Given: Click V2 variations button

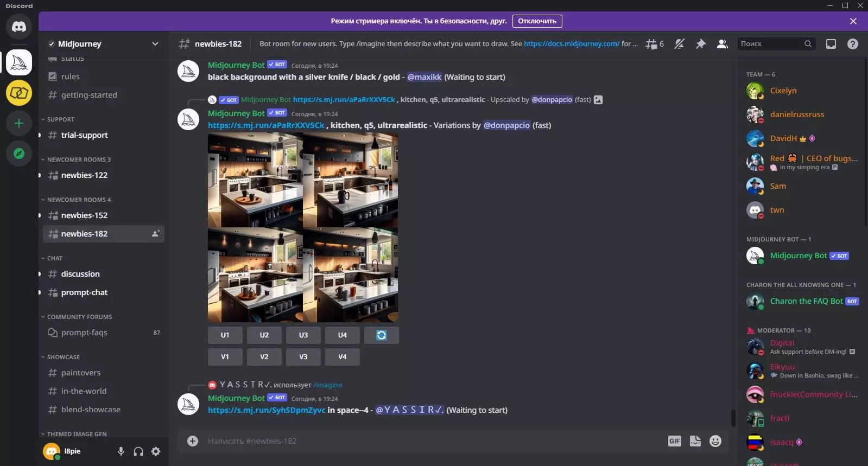Looking at the screenshot, I should pos(264,357).
